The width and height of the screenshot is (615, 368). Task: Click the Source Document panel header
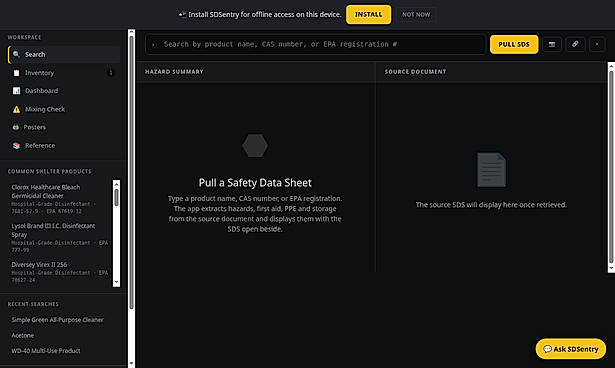[x=491, y=72]
